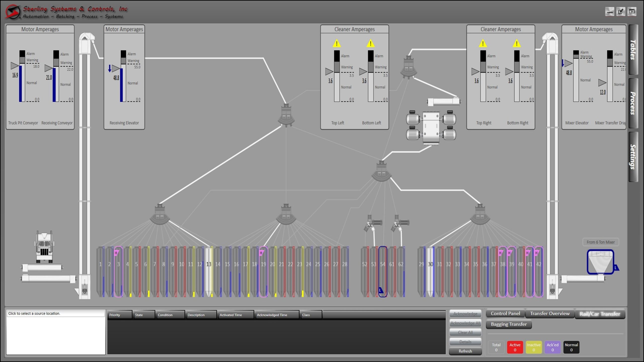Click the From 6 Ton Mixer hopper icon
The height and width of the screenshot is (362, 644).
600,261
